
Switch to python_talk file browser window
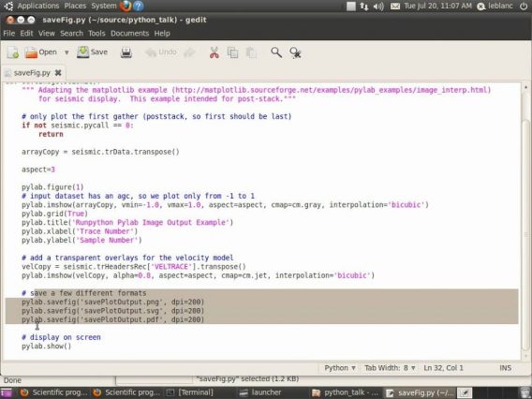[346, 392]
